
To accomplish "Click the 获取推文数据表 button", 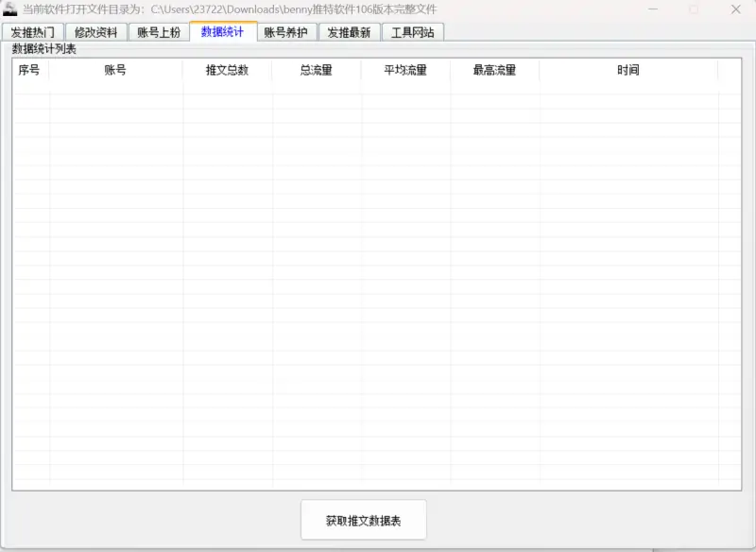I will pos(364,521).
